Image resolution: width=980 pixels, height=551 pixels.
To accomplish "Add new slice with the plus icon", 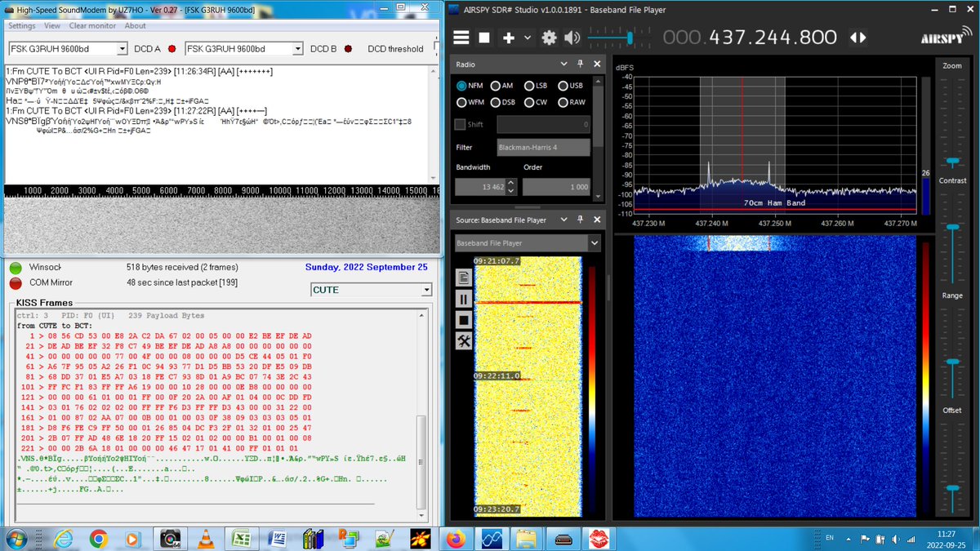I will pos(508,38).
